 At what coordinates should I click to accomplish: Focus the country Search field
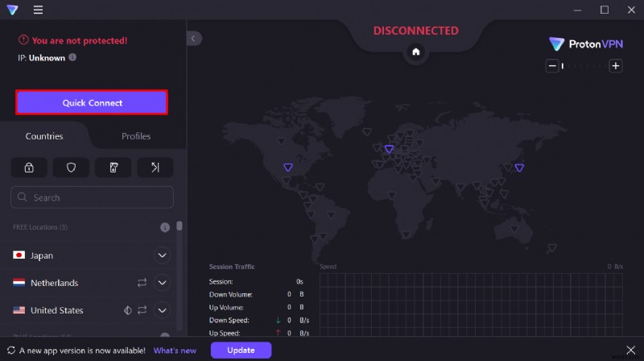[92, 197]
